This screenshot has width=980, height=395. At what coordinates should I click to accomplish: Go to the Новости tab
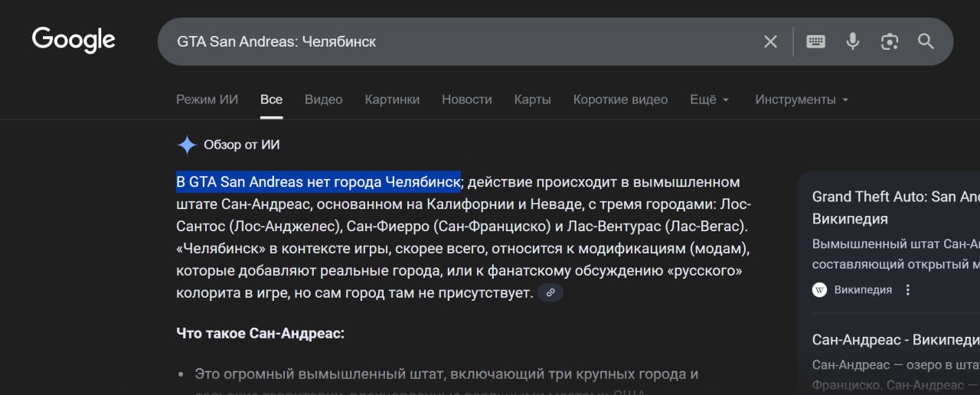[466, 100]
